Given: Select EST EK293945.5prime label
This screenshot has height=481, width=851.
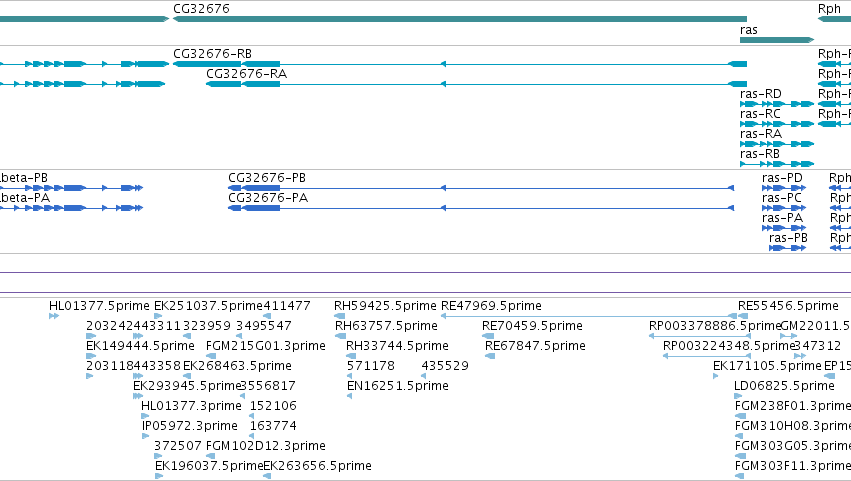Looking at the screenshot, I should pyautogui.click(x=187, y=387).
